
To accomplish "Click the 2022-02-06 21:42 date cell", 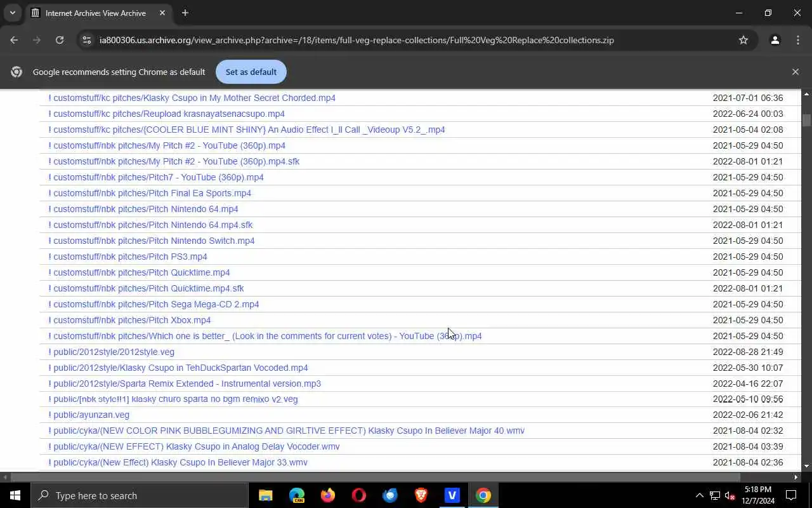I will [x=748, y=415].
